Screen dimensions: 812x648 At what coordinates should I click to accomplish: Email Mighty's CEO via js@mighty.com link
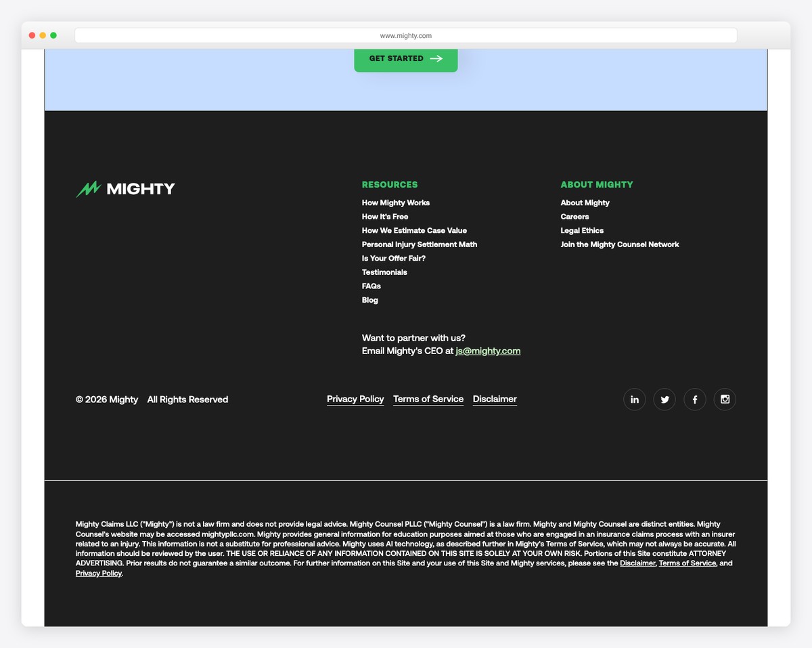(487, 351)
